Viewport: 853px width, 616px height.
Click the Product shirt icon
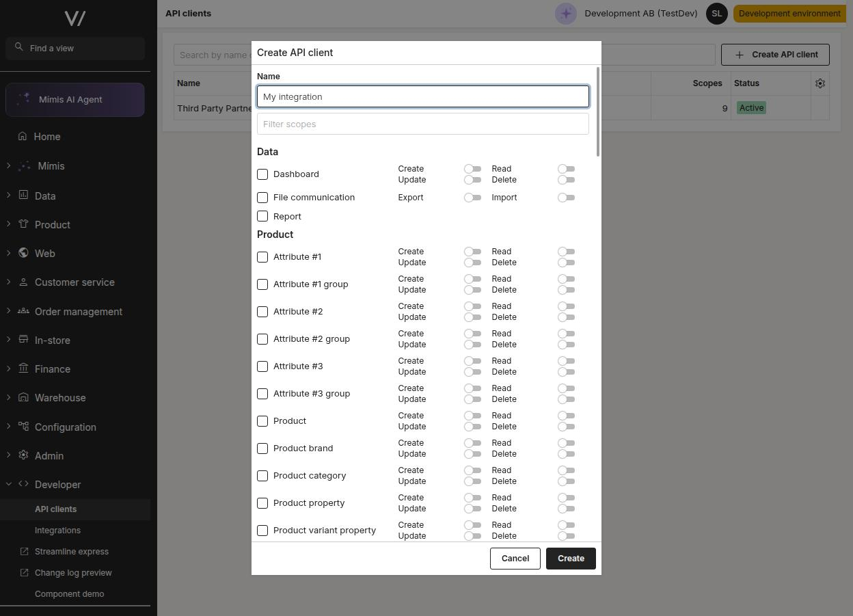coord(23,224)
